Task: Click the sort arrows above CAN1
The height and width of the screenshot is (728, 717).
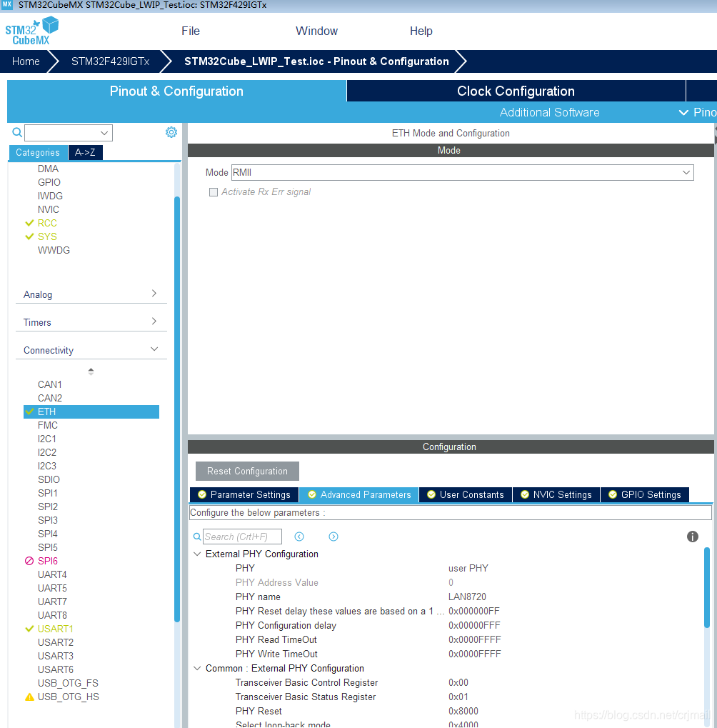Action: point(91,372)
